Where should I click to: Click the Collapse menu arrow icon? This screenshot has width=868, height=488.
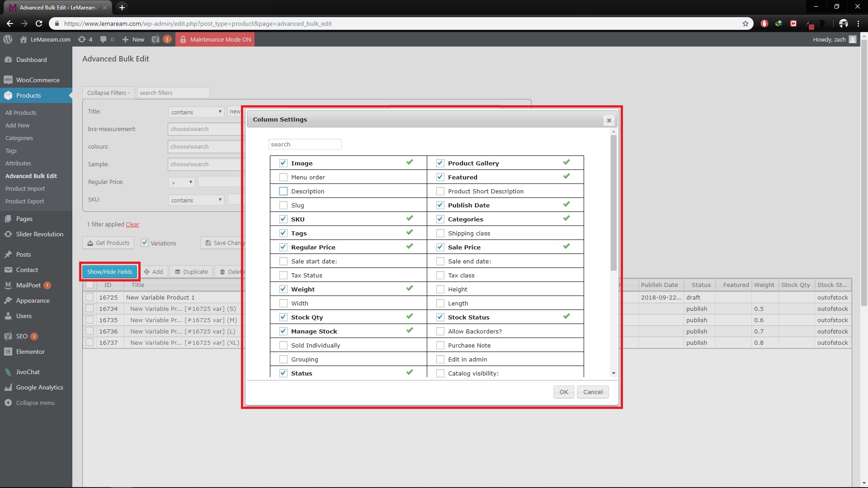click(8, 403)
